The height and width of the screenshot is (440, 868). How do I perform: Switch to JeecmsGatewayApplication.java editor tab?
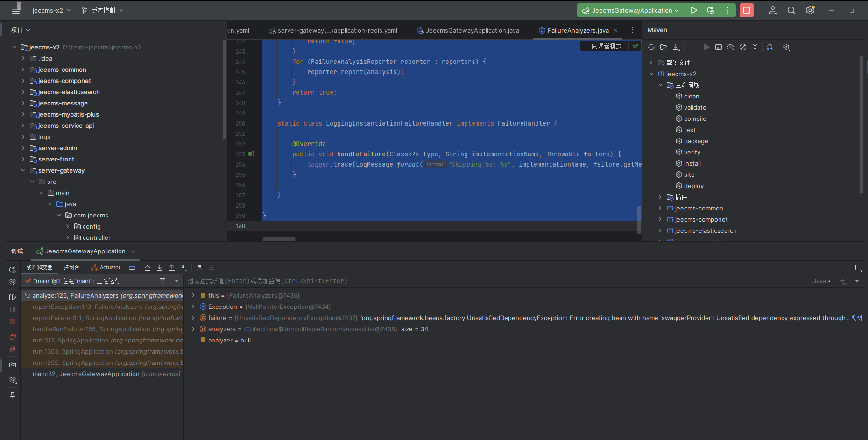[472, 30]
